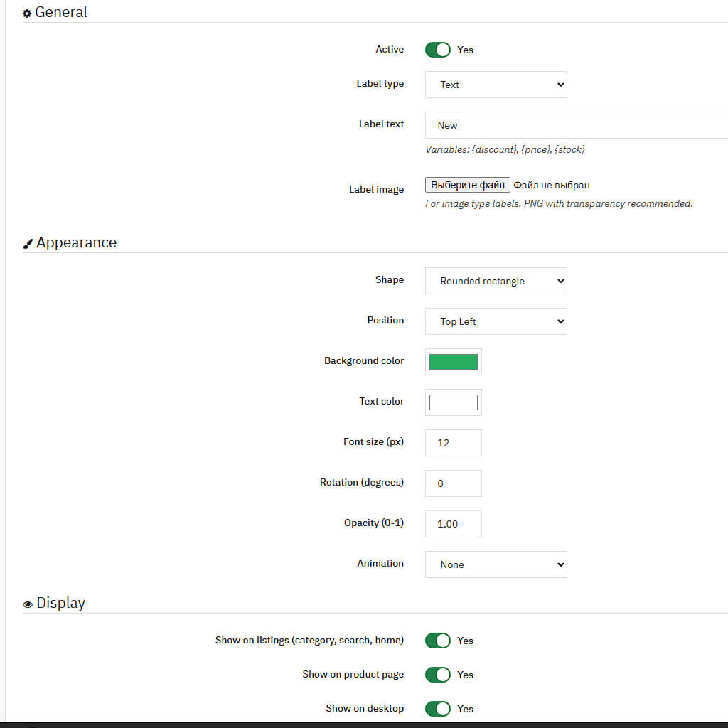Screen dimensions: 728x728
Task: Click the Rotation (degrees) field
Action: tap(453, 483)
